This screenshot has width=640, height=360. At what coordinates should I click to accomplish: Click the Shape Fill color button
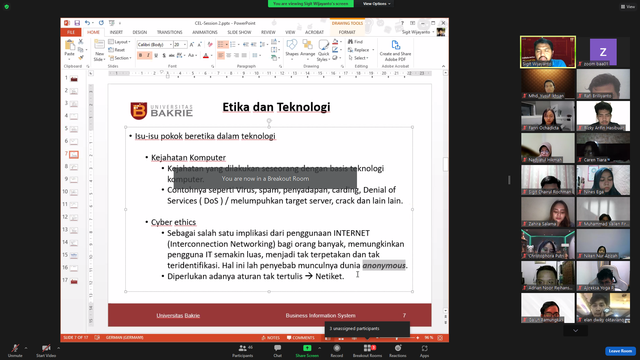335,42
